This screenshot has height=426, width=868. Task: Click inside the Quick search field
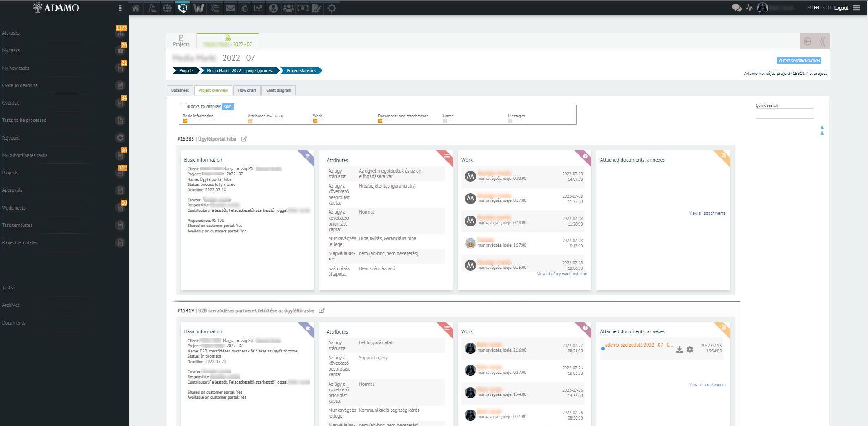click(x=784, y=113)
